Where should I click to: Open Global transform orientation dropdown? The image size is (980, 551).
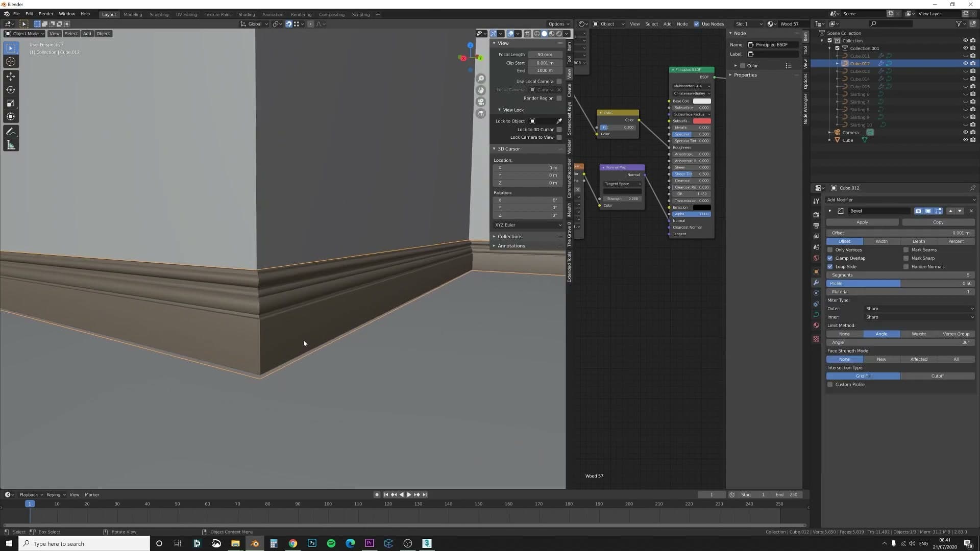point(254,24)
